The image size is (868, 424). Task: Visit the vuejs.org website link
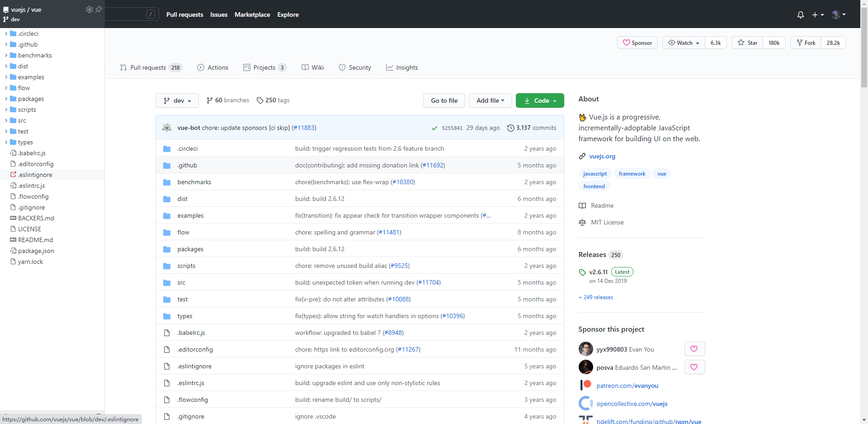pos(602,156)
